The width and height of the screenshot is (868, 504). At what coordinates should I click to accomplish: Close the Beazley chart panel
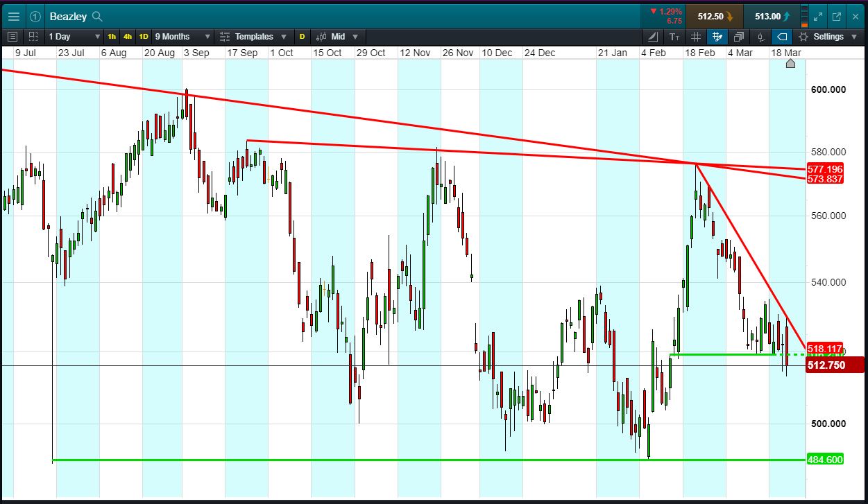click(x=856, y=16)
